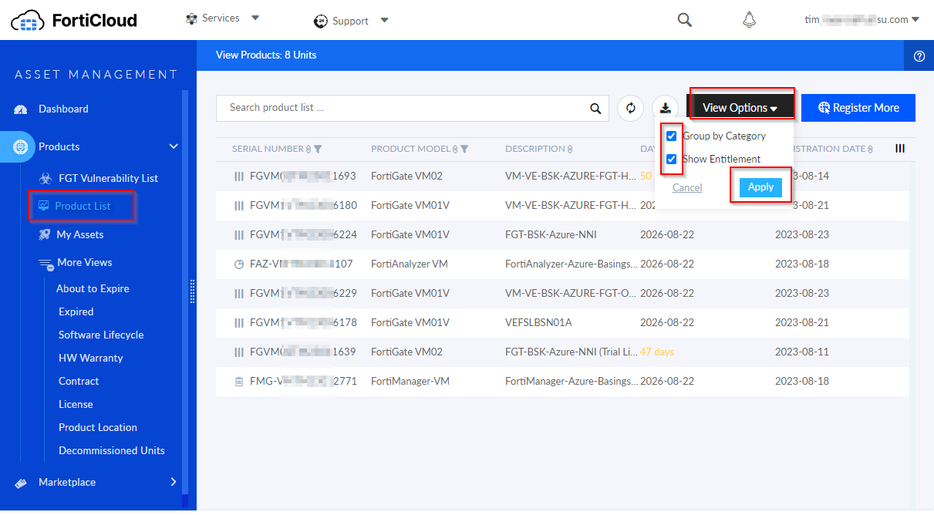Image resolution: width=934 pixels, height=515 pixels.
Task: Refresh the product list
Action: 630,108
